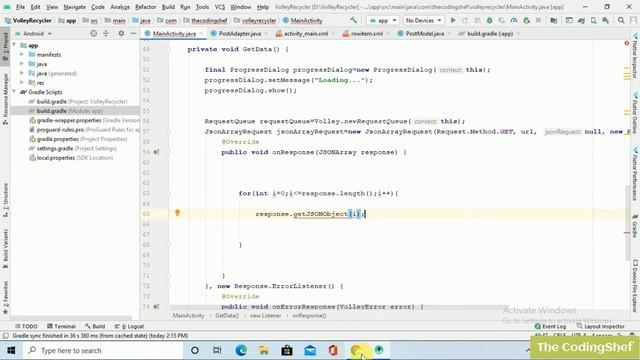Screen dimensions: 640x360
Task: Open the VCS menu
Action: pyautogui.click(x=220, y=7)
